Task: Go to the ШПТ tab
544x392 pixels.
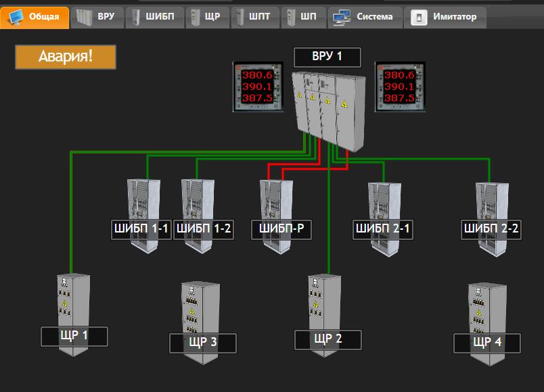Action: pos(256,17)
